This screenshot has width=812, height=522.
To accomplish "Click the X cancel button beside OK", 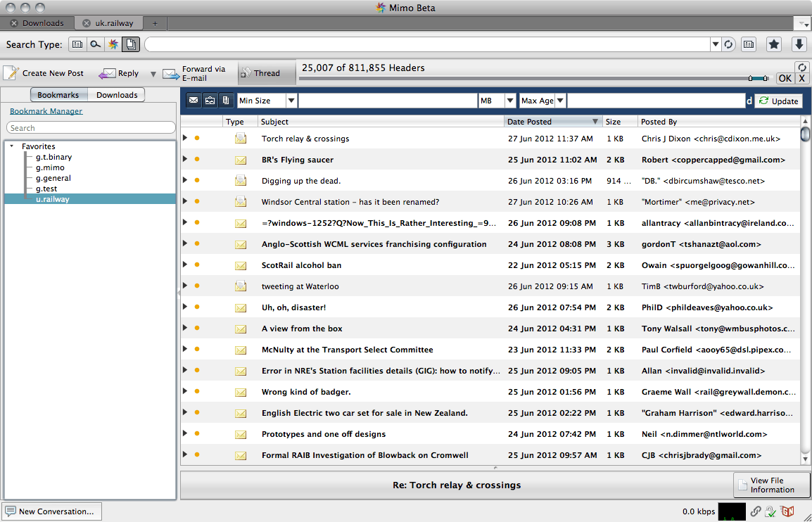I will coord(802,78).
